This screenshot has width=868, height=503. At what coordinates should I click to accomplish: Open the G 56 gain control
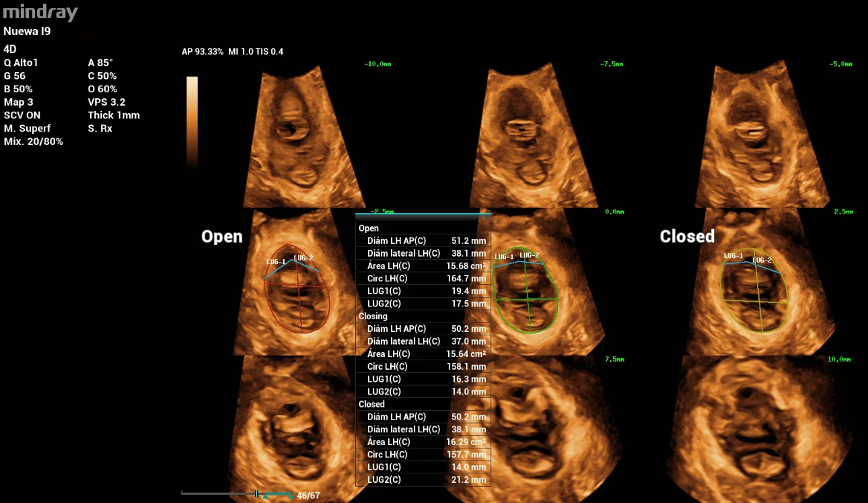point(14,75)
